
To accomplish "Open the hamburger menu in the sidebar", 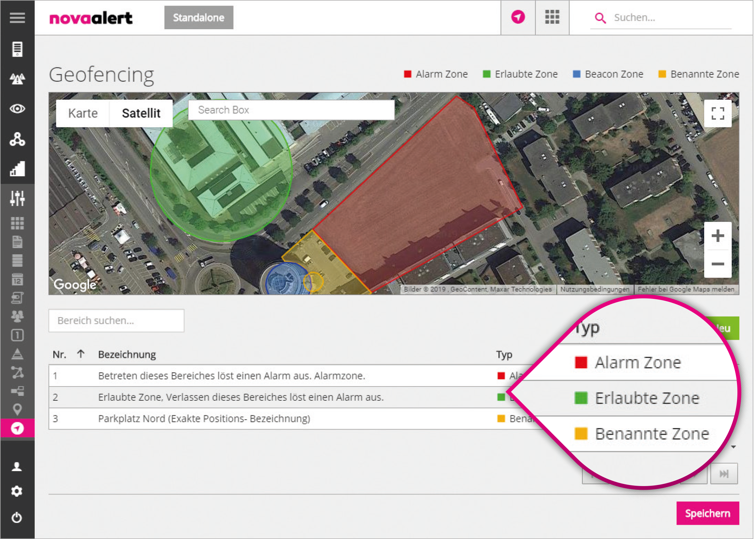I will point(17,17).
